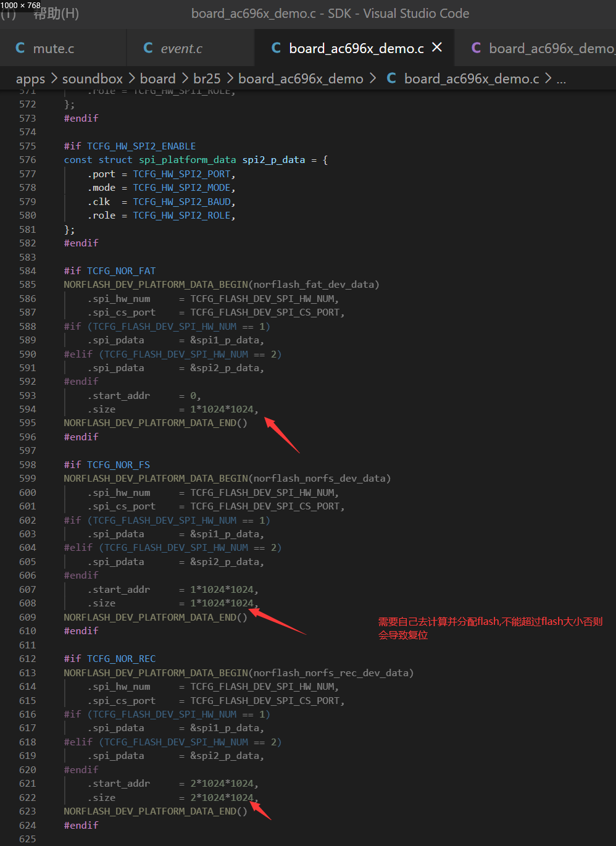Click the TCFG_HW_SPI2_BAUD macro

(x=181, y=202)
